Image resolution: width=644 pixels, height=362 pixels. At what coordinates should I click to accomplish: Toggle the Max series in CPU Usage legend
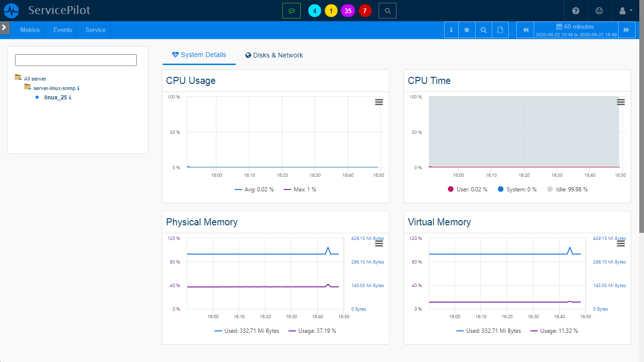pyautogui.click(x=300, y=189)
